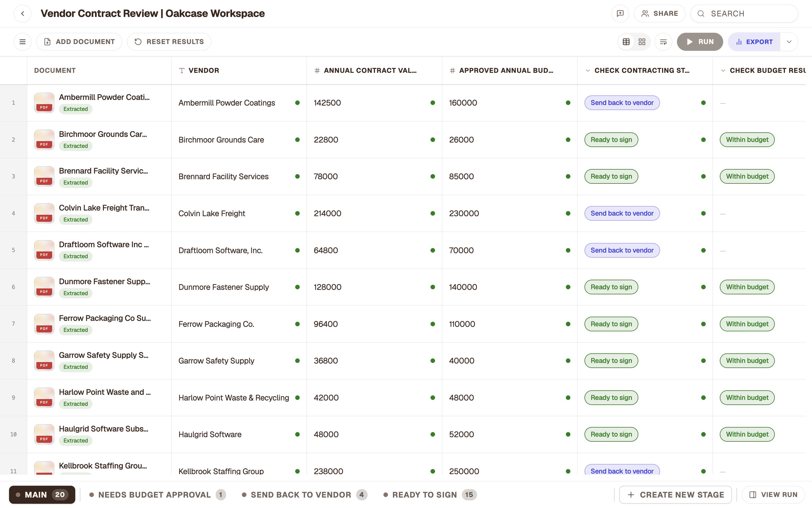Open Harlow Point Waste PDF icon
This screenshot has width=812, height=508.
pyautogui.click(x=44, y=397)
